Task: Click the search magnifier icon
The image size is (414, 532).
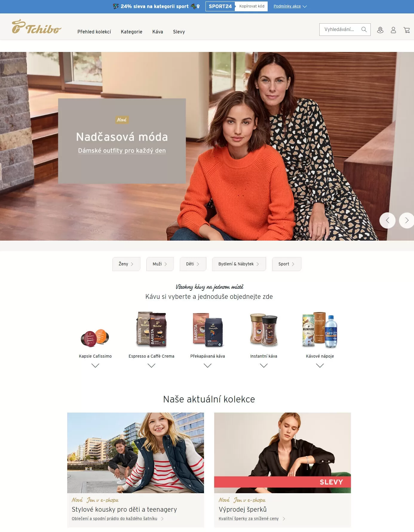Action: [364, 29]
